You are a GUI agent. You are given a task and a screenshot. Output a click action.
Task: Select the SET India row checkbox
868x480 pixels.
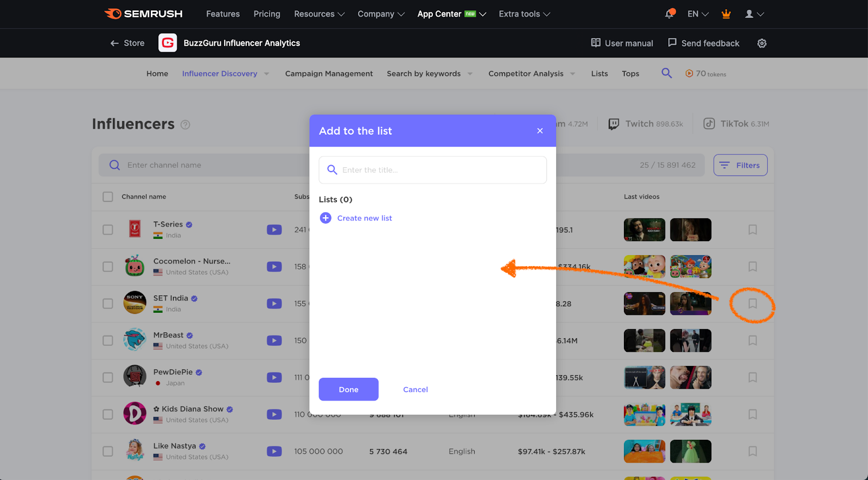[x=108, y=304]
